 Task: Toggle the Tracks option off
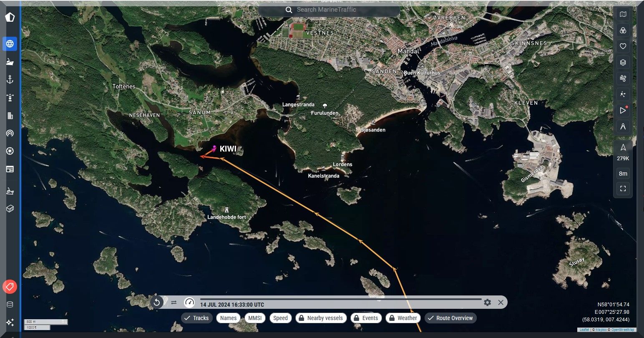pos(197,318)
